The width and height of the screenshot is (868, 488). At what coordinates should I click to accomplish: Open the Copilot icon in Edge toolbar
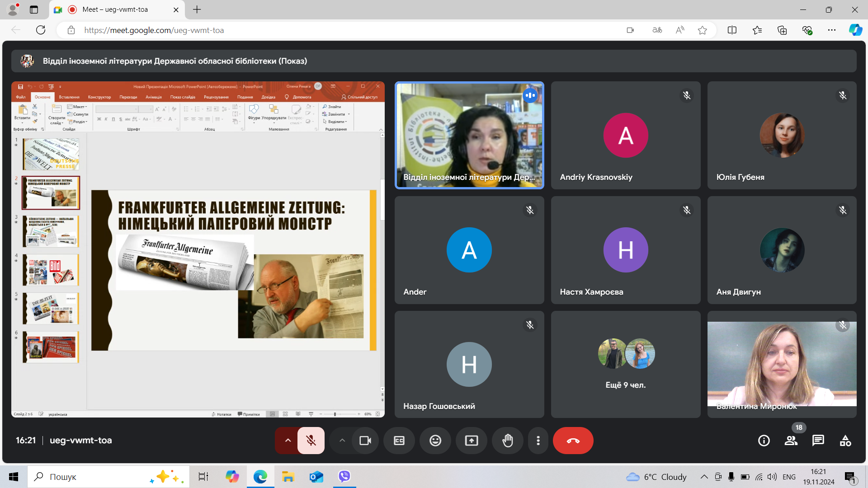pos(855,30)
